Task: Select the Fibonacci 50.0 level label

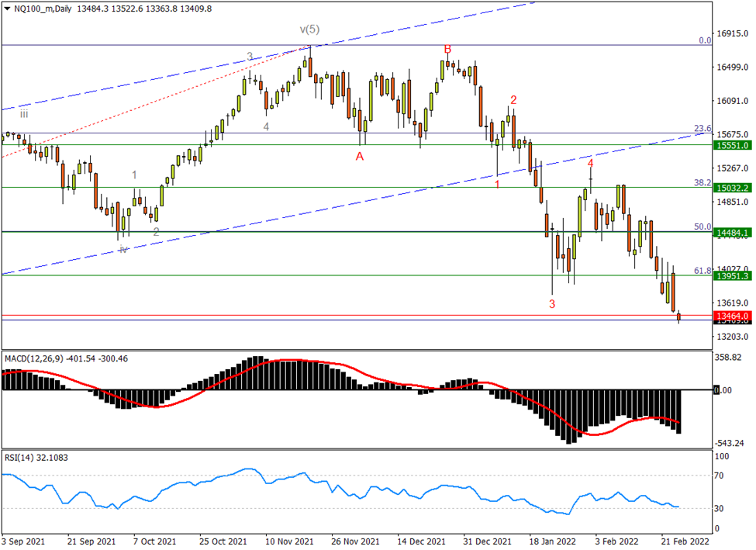Action: pyautogui.click(x=702, y=227)
